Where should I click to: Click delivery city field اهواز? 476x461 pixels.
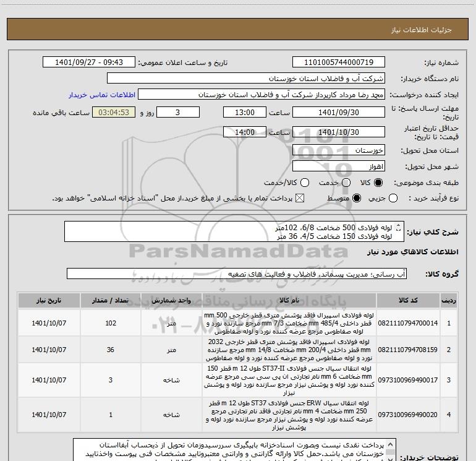[x=339, y=166]
